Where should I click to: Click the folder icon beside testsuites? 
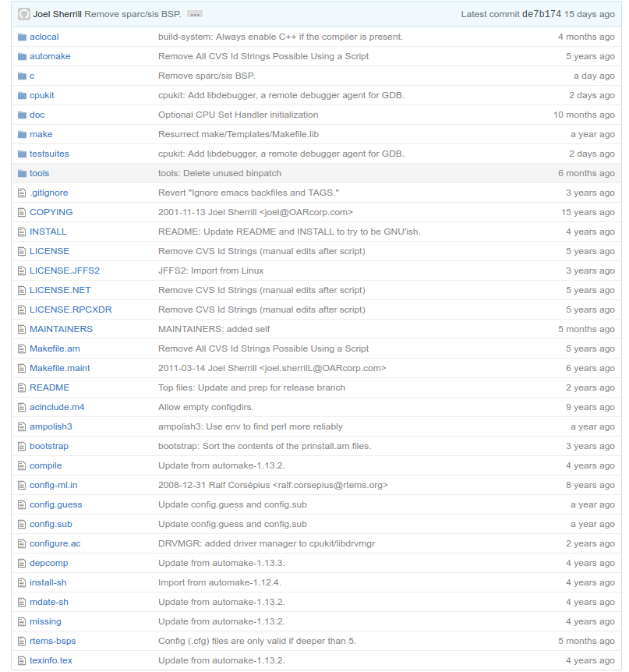(22, 154)
